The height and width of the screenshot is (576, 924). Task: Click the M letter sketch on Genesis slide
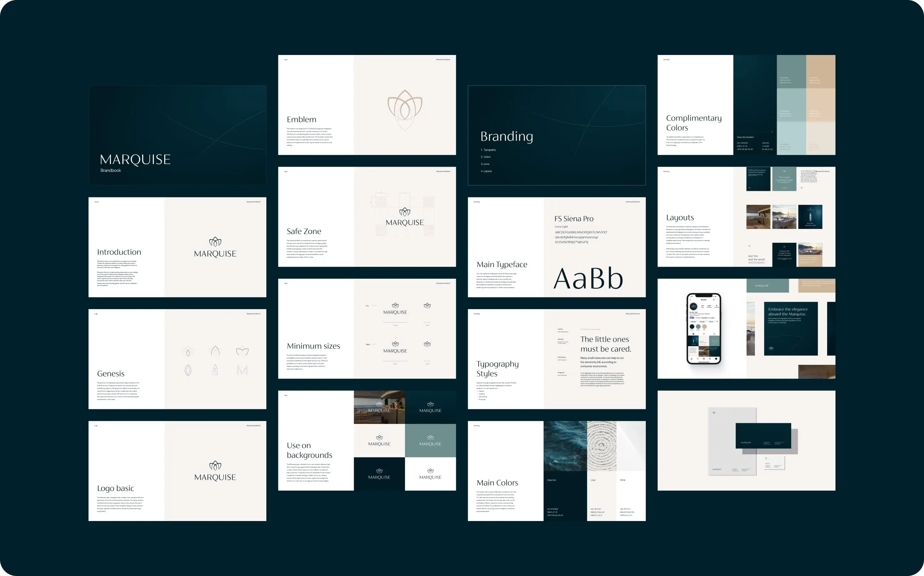click(x=242, y=370)
